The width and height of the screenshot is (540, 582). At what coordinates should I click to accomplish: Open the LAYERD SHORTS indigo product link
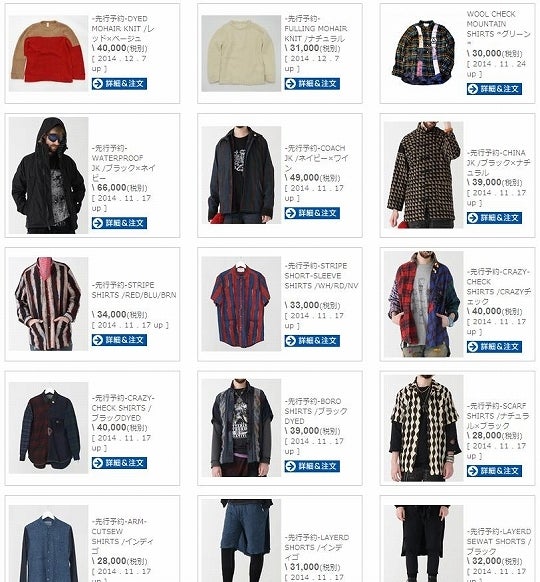point(317,547)
